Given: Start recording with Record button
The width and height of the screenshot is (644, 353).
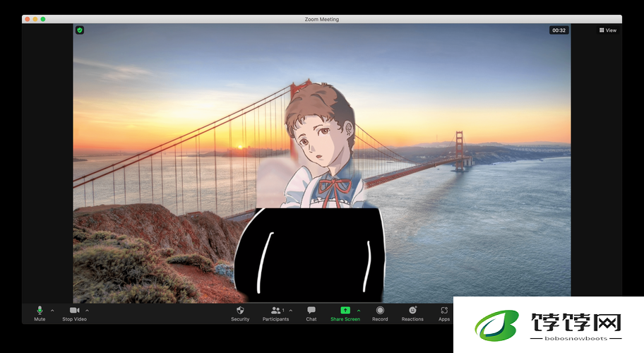Looking at the screenshot, I should point(380,313).
